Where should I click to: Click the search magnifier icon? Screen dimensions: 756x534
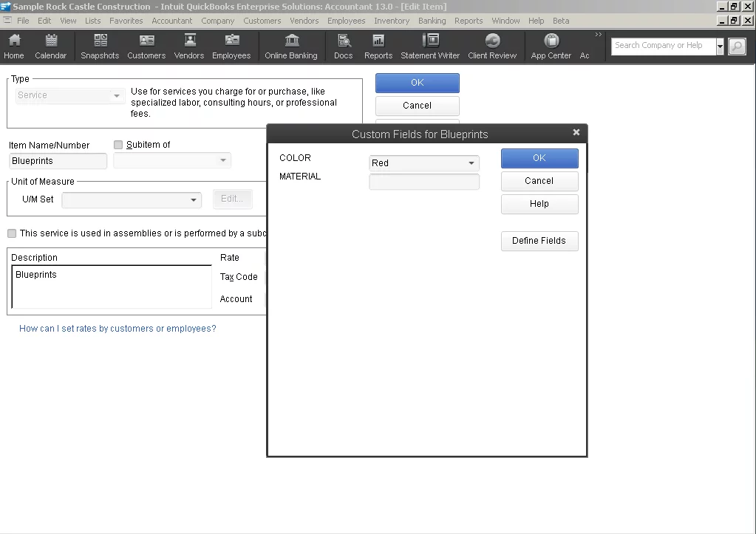[736, 46]
